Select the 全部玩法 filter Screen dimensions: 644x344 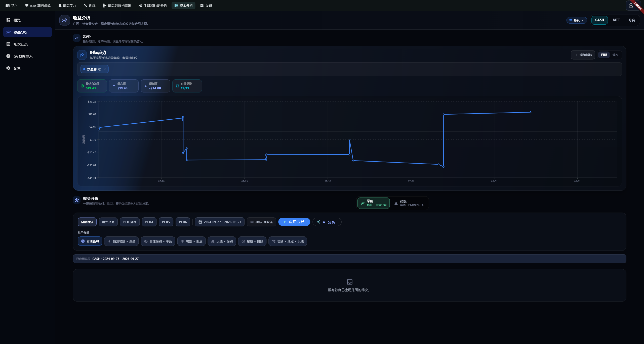point(87,222)
